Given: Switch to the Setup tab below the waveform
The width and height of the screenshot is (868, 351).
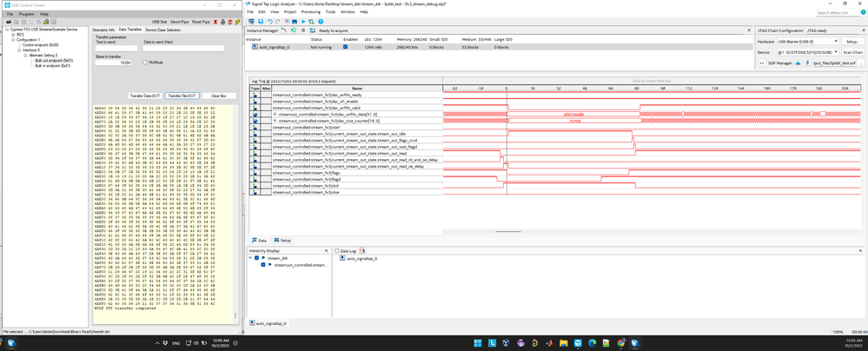Looking at the screenshot, I should pyautogui.click(x=283, y=241).
